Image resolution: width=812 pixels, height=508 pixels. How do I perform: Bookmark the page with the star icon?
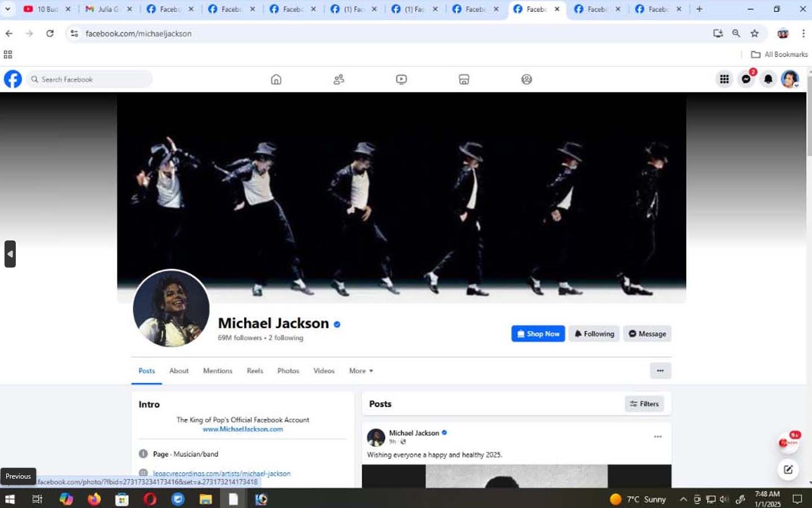point(754,33)
